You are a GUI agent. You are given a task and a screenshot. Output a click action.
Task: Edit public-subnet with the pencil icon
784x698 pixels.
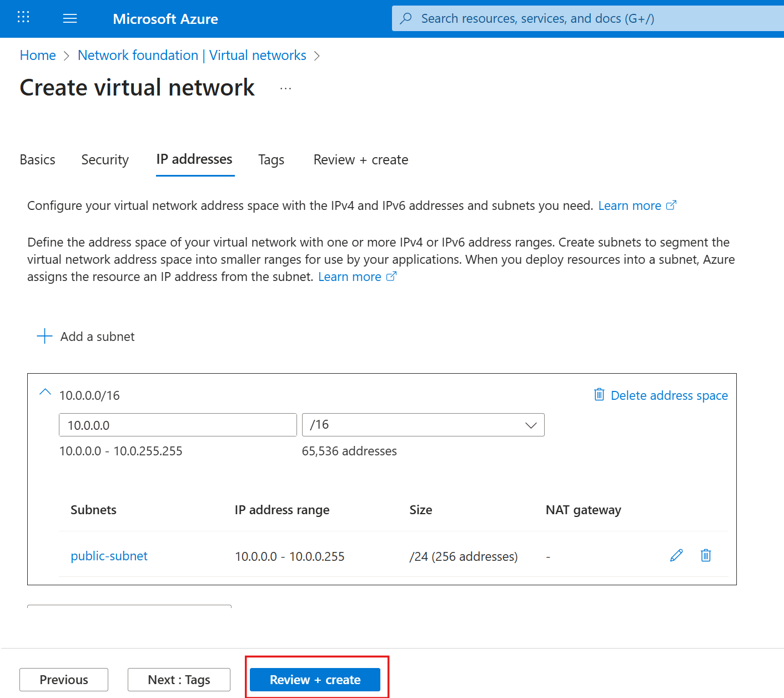(x=676, y=555)
